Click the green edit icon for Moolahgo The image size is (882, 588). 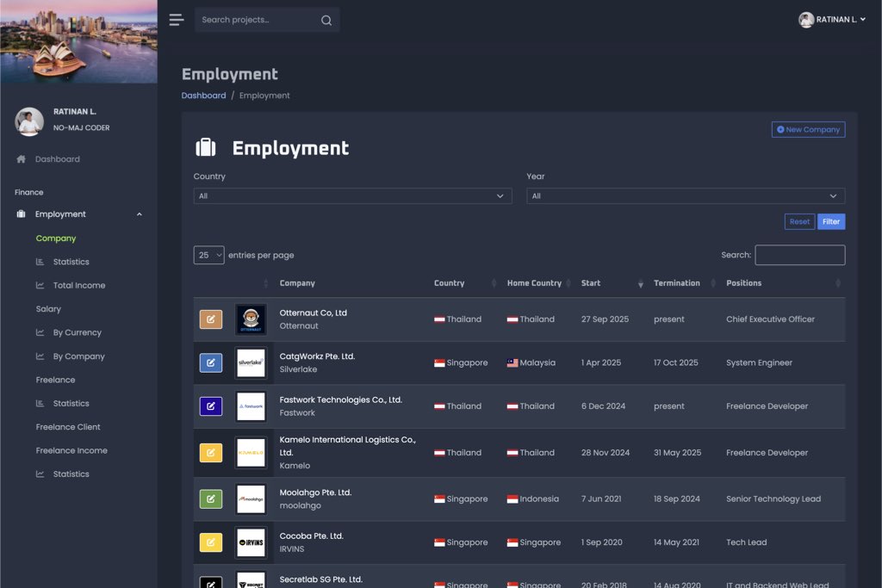tap(211, 498)
